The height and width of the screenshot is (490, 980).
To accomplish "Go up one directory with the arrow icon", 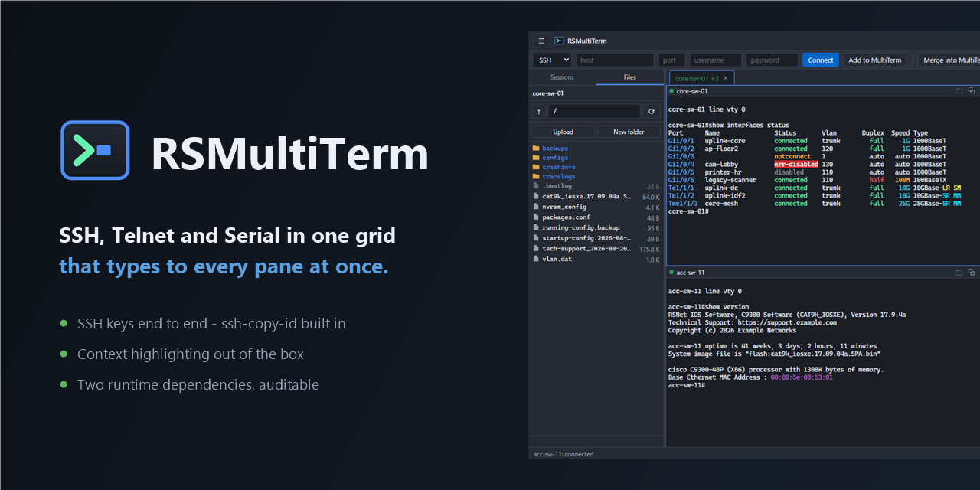I will 538,111.
